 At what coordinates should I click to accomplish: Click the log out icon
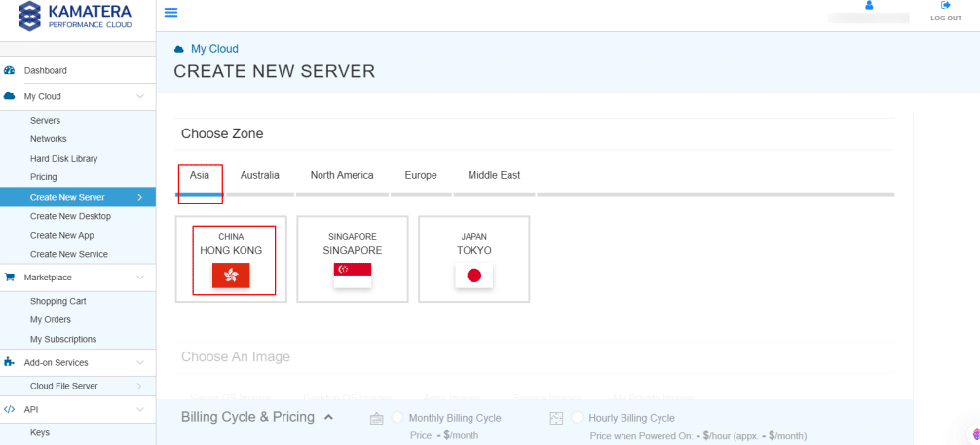946,5
